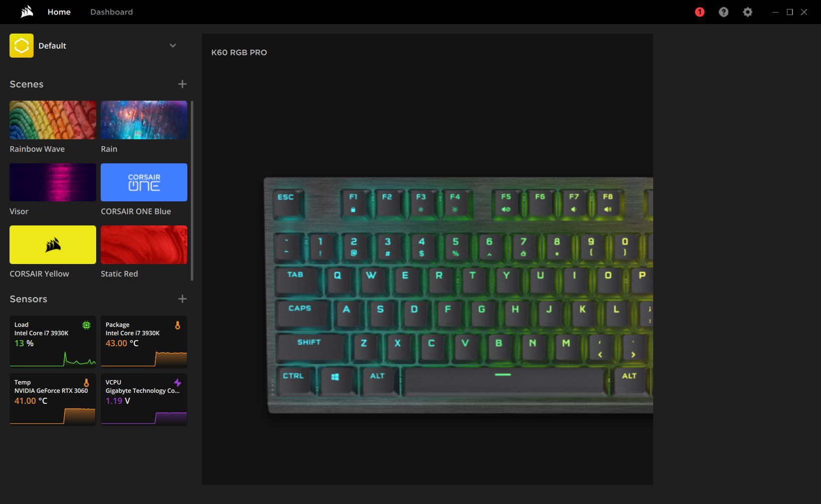Click the 1.19 V voltage value

pyautogui.click(x=118, y=401)
